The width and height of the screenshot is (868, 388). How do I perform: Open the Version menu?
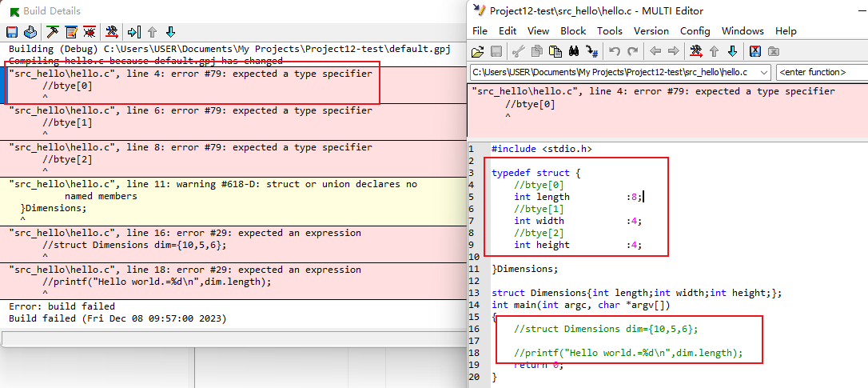click(x=651, y=31)
